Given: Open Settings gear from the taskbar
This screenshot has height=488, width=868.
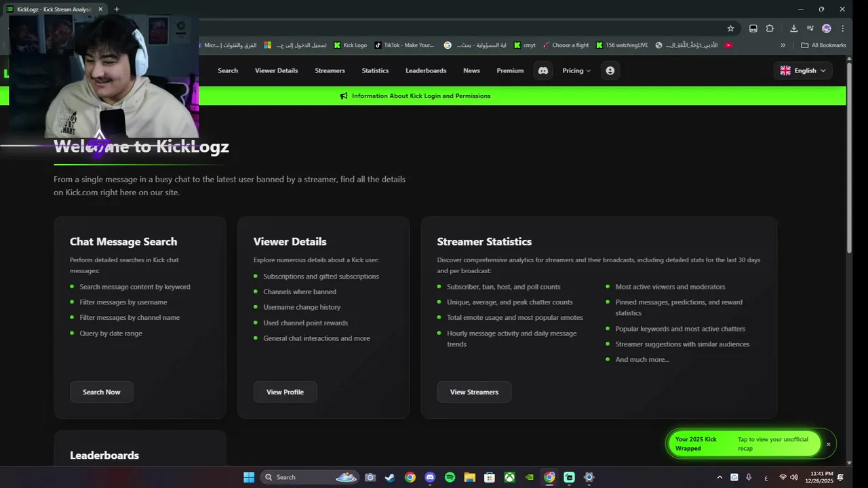Looking at the screenshot, I should tap(589, 477).
